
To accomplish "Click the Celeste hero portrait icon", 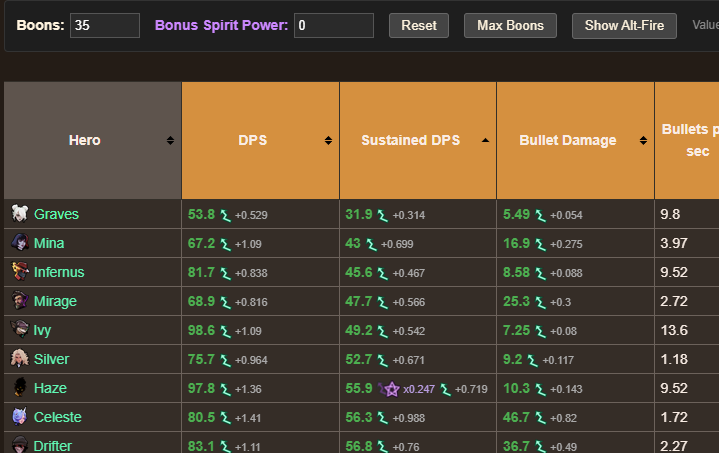I will pos(20,416).
